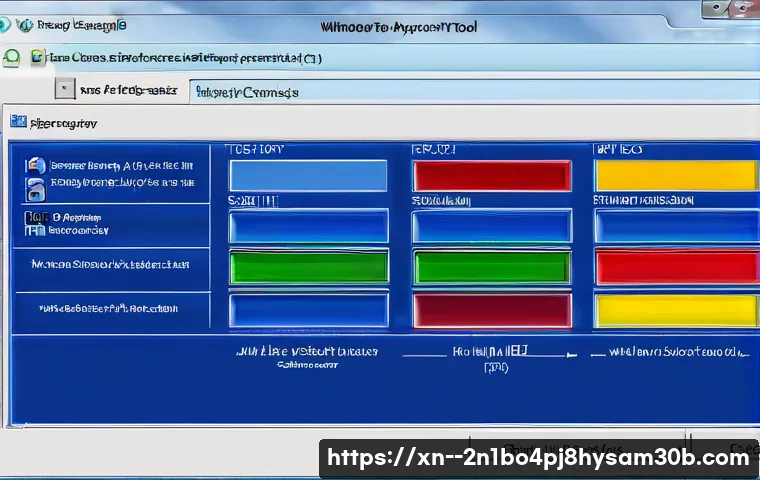The width and height of the screenshot is (760, 480).
Task: Click the dark icon beside 'D Aeptisp'
Action: click(36, 217)
